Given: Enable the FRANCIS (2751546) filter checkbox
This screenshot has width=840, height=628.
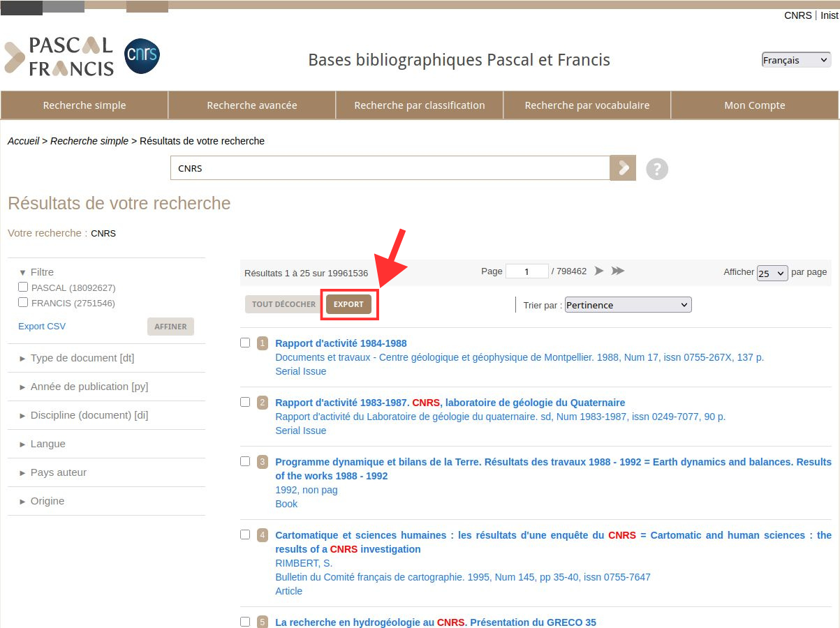Looking at the screenshot, I should click(x=23, y=302).
